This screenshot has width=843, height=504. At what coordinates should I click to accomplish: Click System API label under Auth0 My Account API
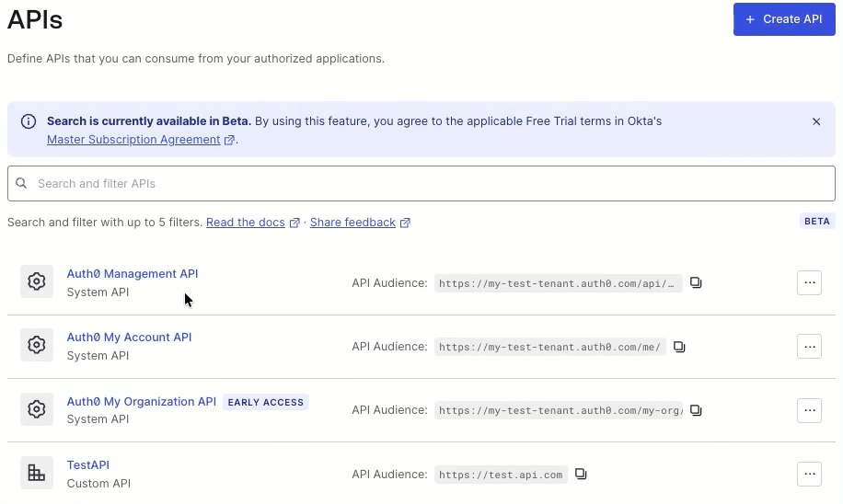coord(98,355)
